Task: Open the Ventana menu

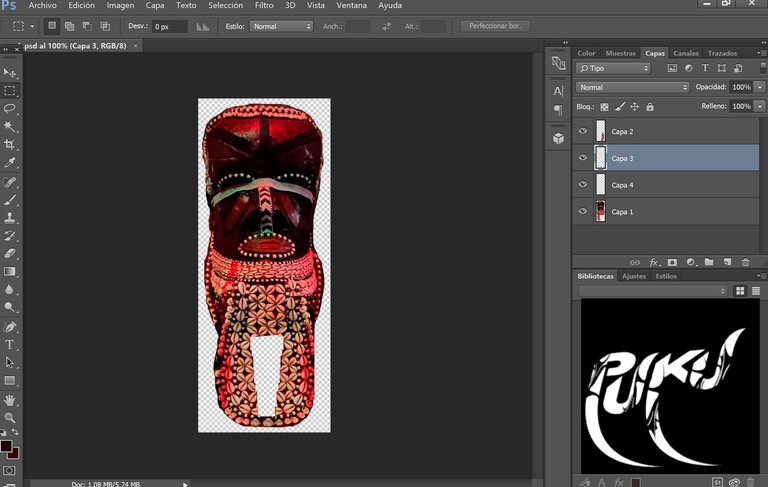Action: (351, 5)
